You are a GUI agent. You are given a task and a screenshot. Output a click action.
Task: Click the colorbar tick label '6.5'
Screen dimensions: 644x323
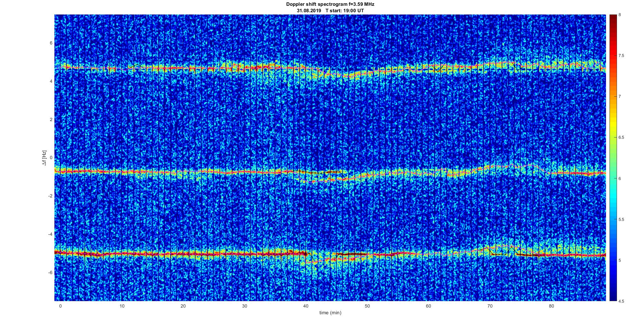point(621,138)
